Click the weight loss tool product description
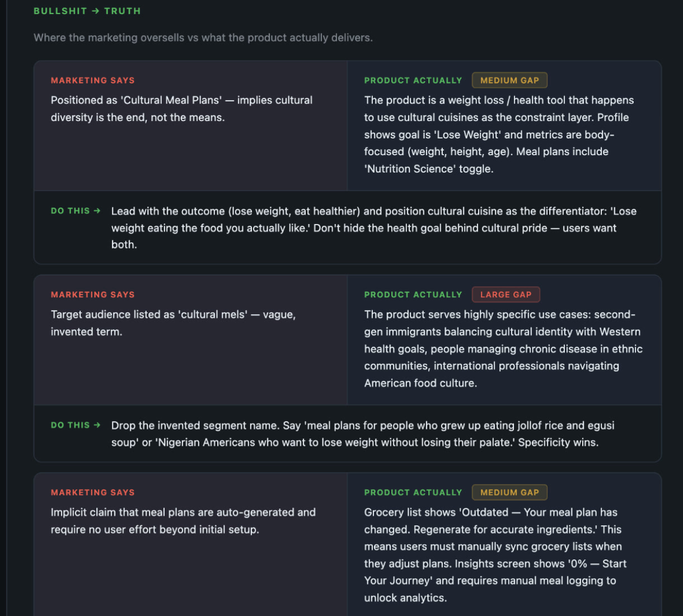683x616 pixels. 499,134
